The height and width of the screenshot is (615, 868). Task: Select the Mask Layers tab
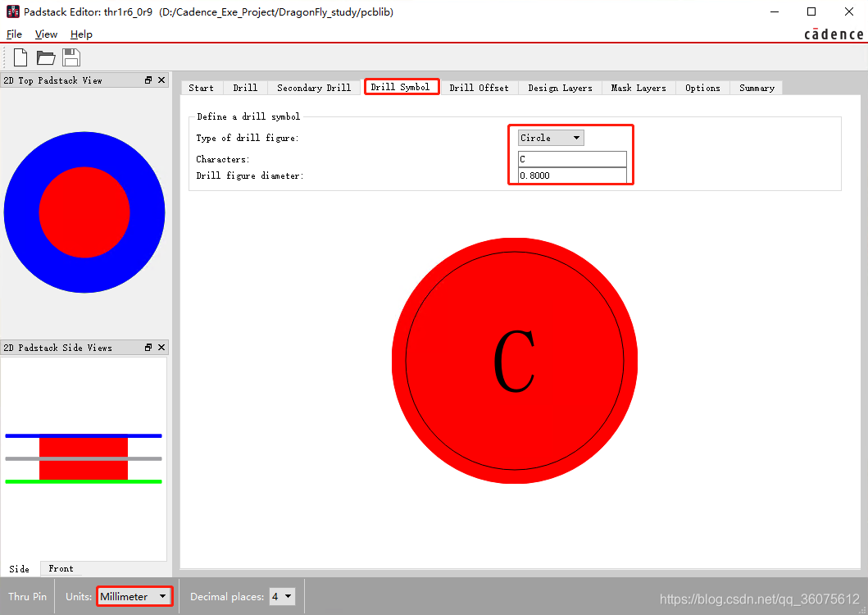(x=639, y=88)
